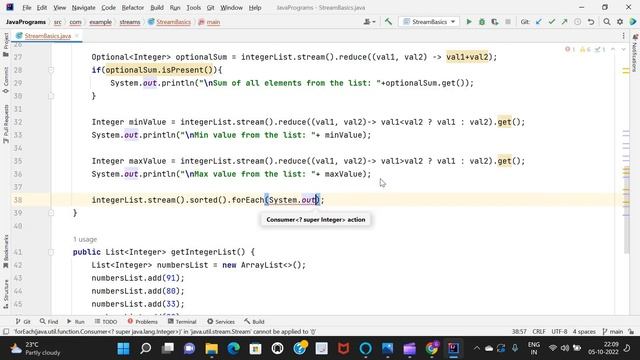Toggle read-only lock icon in status bar
Screen dimensions: 640x360
point(631,332)
